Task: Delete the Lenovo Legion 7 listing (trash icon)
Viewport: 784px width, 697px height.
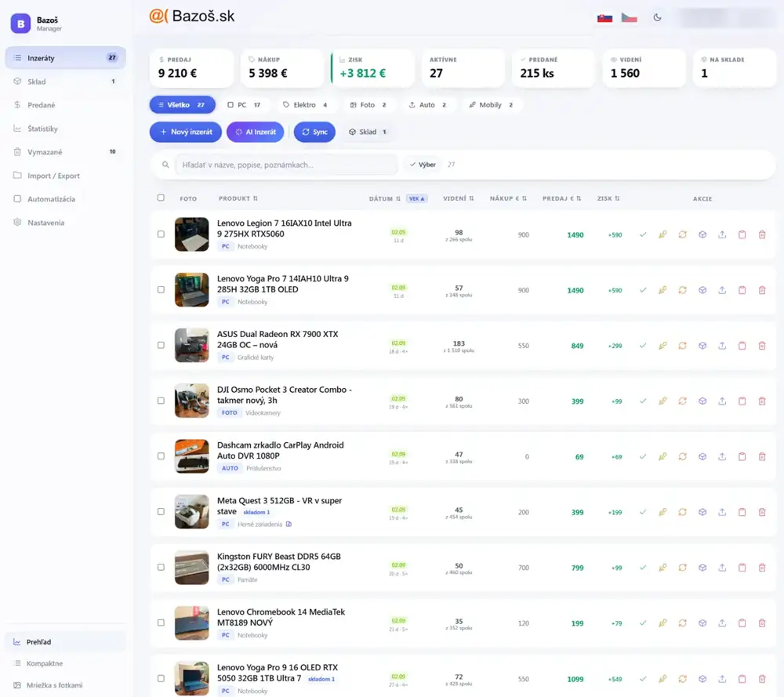Action: (762, 234)
